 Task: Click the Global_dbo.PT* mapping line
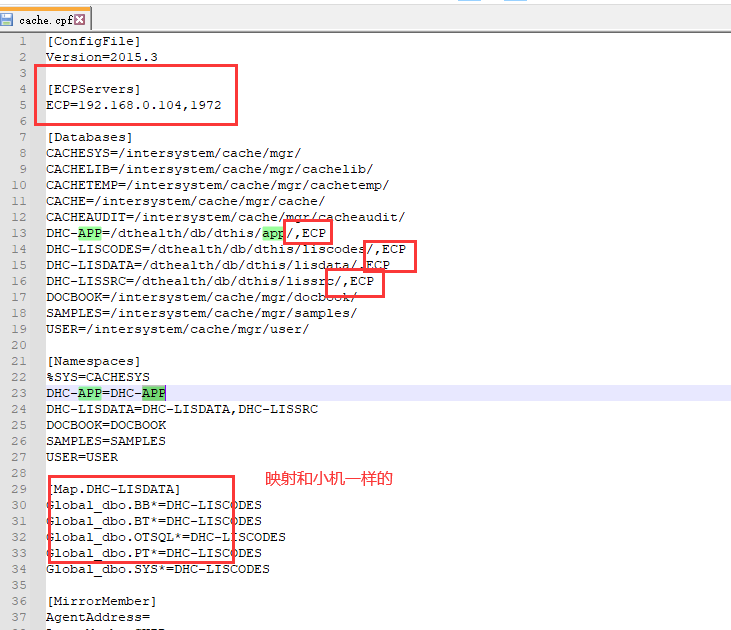click(154, 553)
